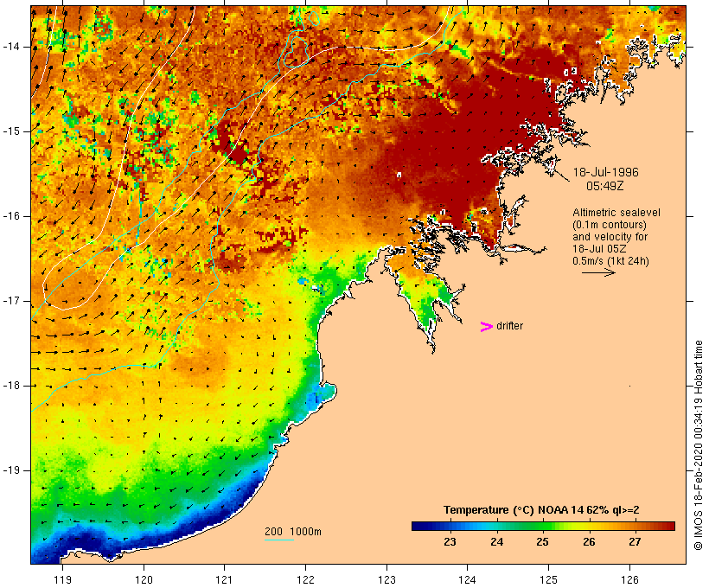The width and height of the screenshot is (709, 588).
Task: Click the velocity reference arrow under 0.5m/s
Action: coord(598,272)
